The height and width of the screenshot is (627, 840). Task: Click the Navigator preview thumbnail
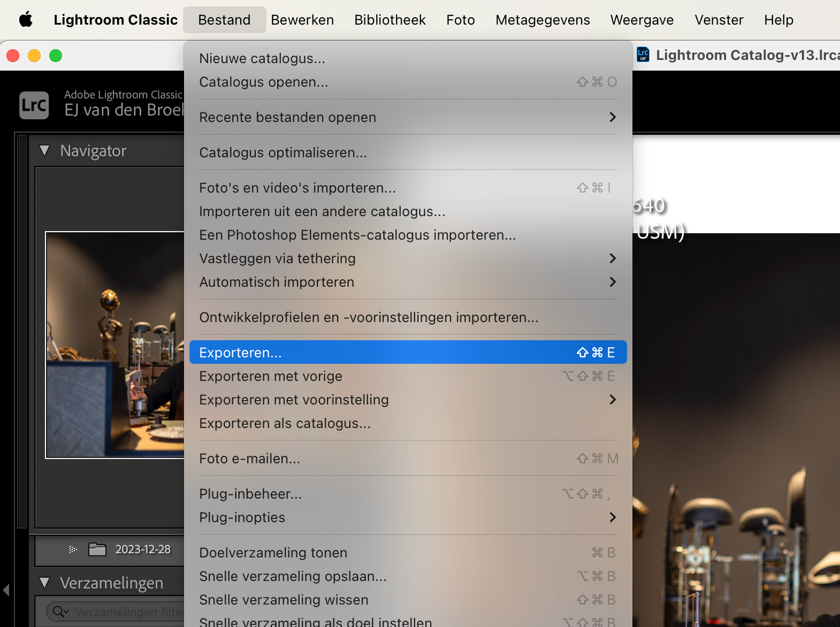[x=115, y=345]
